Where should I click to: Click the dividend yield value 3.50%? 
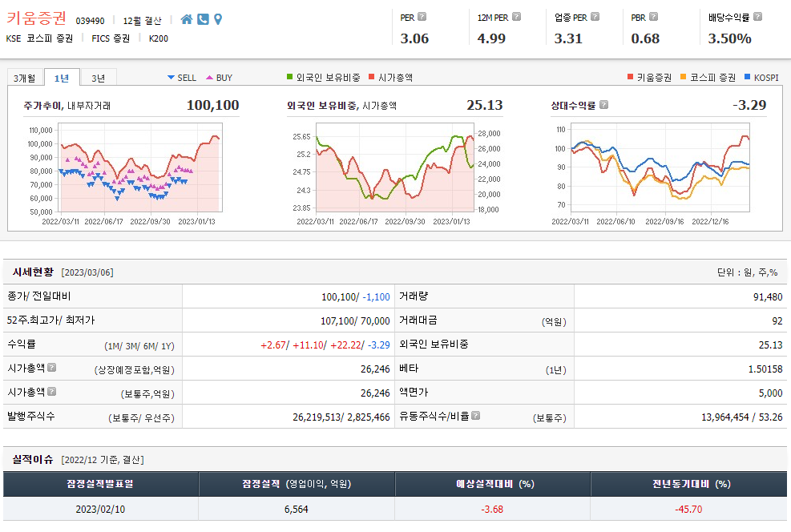point(729,38)
